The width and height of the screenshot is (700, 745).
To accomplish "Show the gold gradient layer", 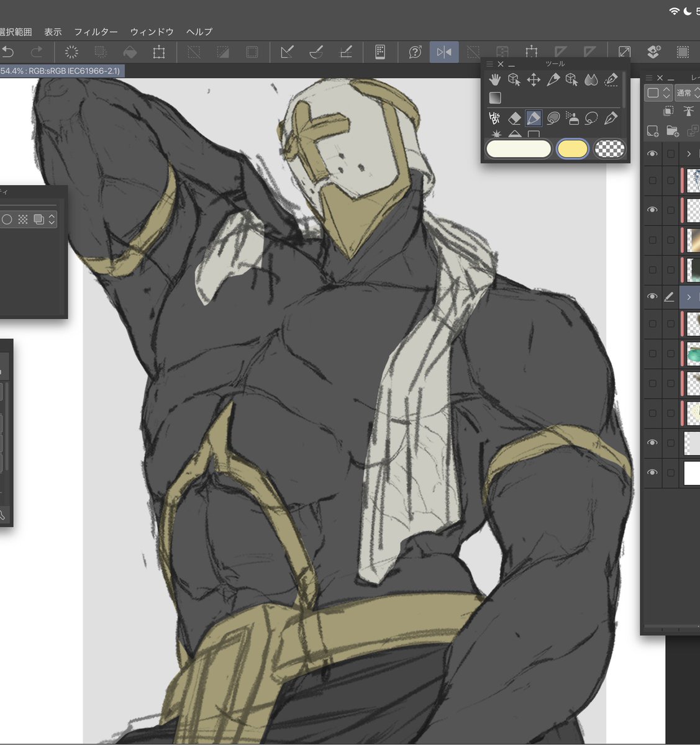I will point(652,240).
